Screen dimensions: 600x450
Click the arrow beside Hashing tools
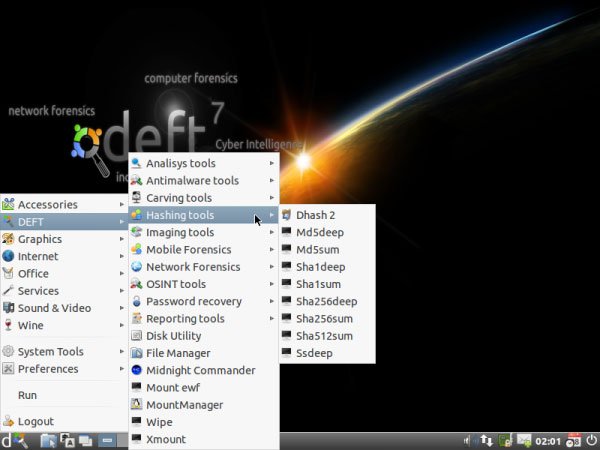click(272, 215)
